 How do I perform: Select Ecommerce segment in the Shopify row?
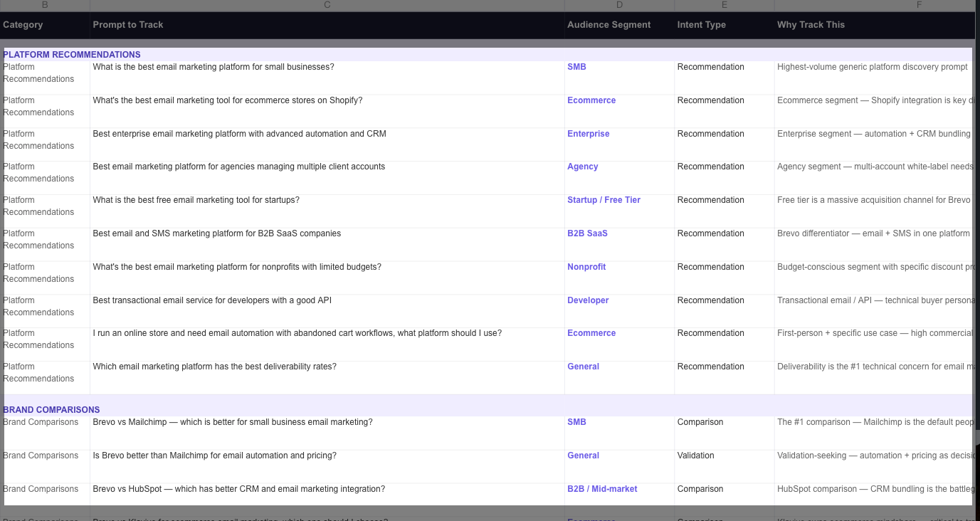pos(619,111)
